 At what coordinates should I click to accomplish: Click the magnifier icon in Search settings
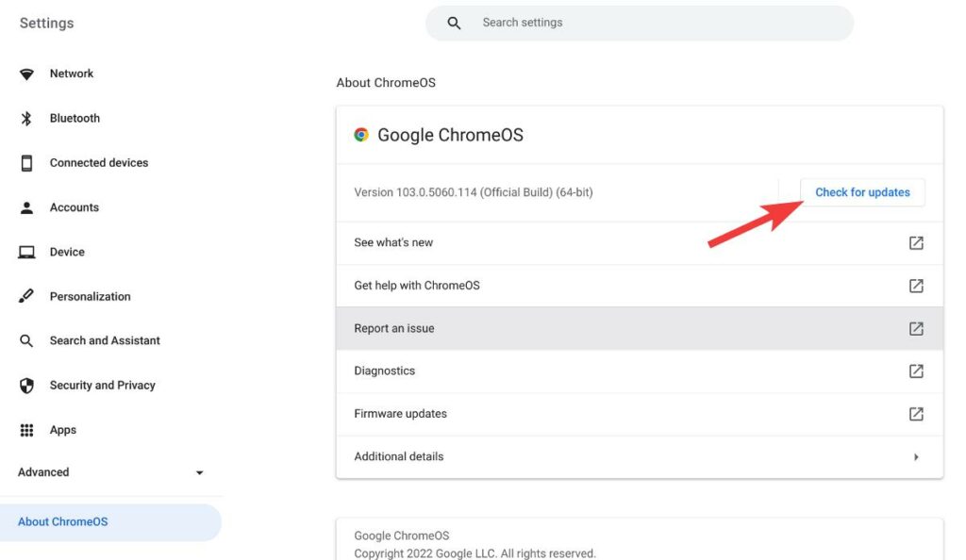[x=453, y=22]
